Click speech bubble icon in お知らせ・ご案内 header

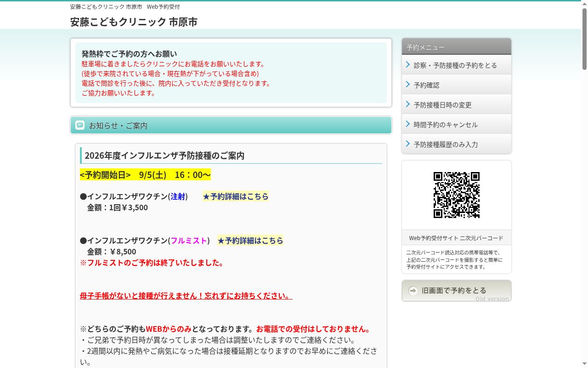pyautogui.click(x=80, y=125)
